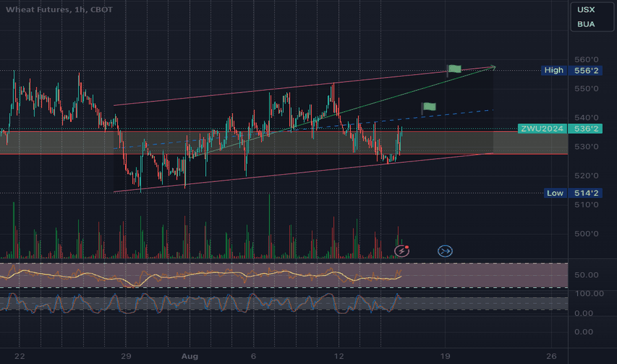617x364 pixels.
Task: Select the High 556'2 price label
Action: tap(572, 70)
